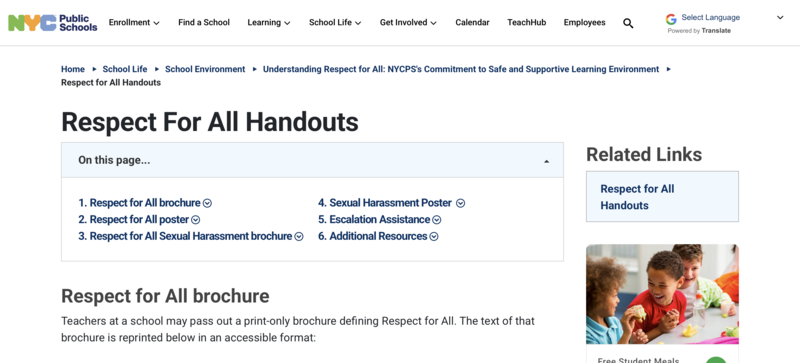The width and height of the screenshot is (800, 363).
Task: Click circled arrow beside Additional Resources
Action: click(x=434, y=236)
